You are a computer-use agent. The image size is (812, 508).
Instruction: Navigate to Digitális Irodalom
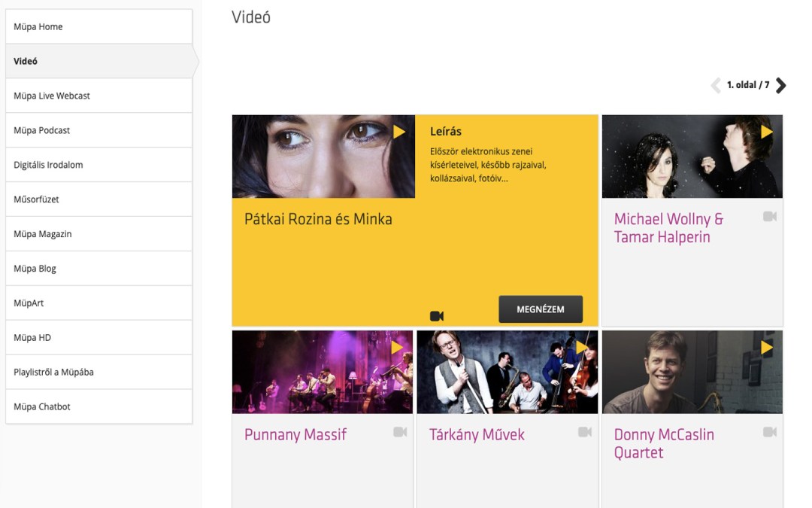click(x=98, y=165)
